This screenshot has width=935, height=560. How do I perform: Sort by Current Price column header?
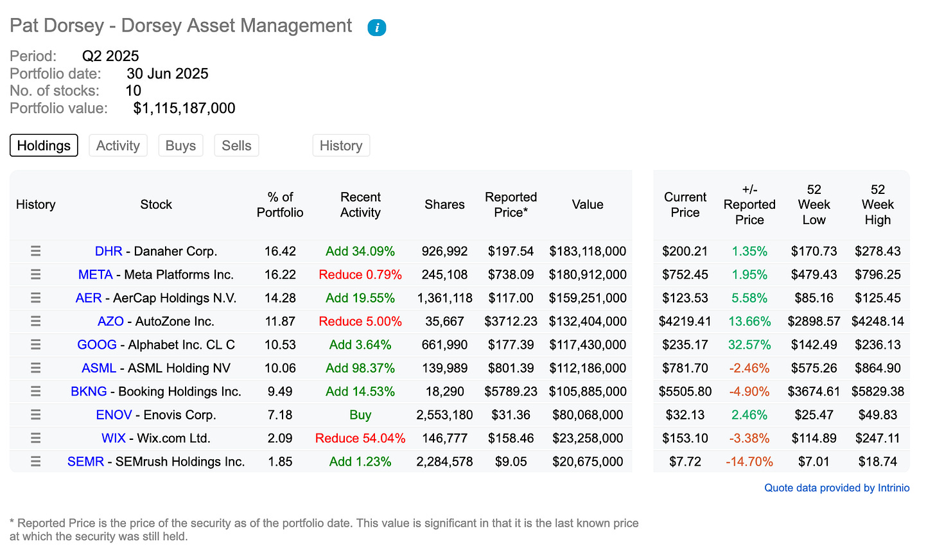tap(685, 205)
